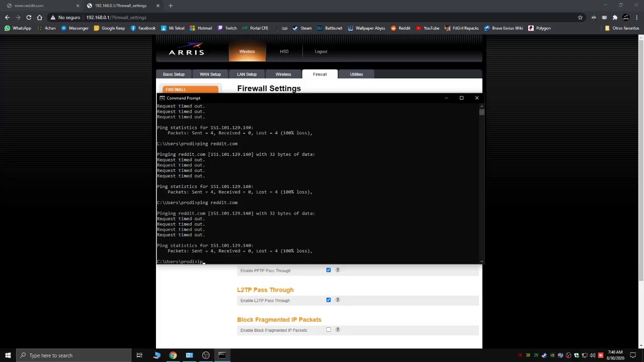The image size is (644, 362).
Task: Switch to the LAN Setup tab
Action: click(x=247, y=74)
